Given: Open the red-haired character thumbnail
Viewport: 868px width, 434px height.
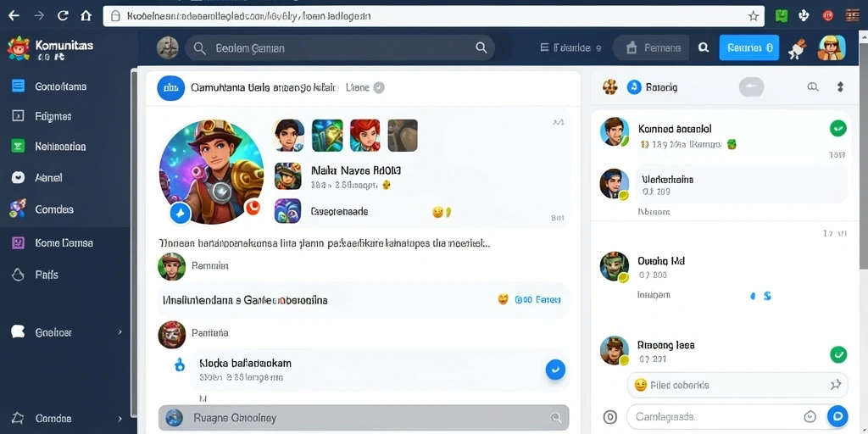Looking at the screenshot, I should [365, 135].
